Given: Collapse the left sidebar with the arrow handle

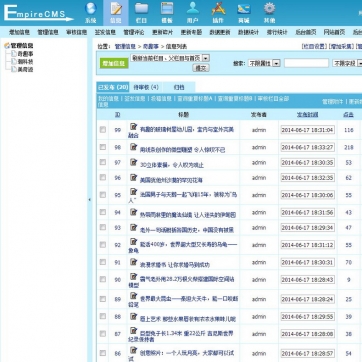Looking at the screenshot, I should point(89,200).
